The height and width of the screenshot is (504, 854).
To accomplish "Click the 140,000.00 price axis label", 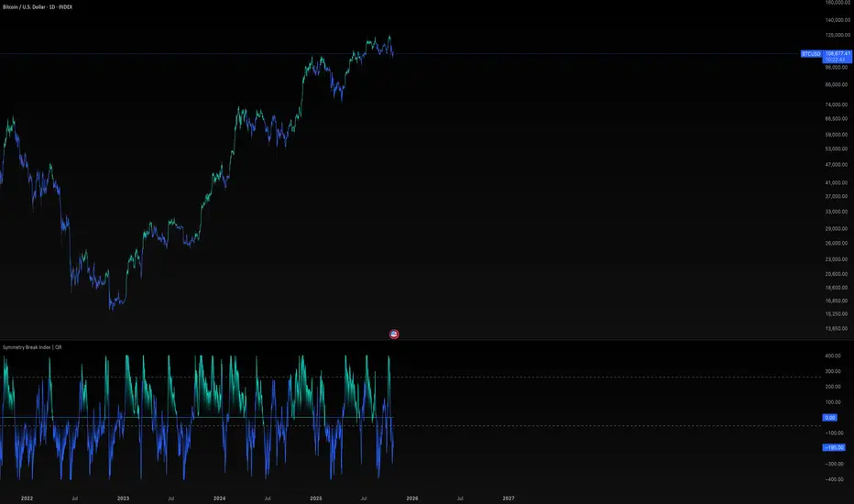I will pos(838,20).
